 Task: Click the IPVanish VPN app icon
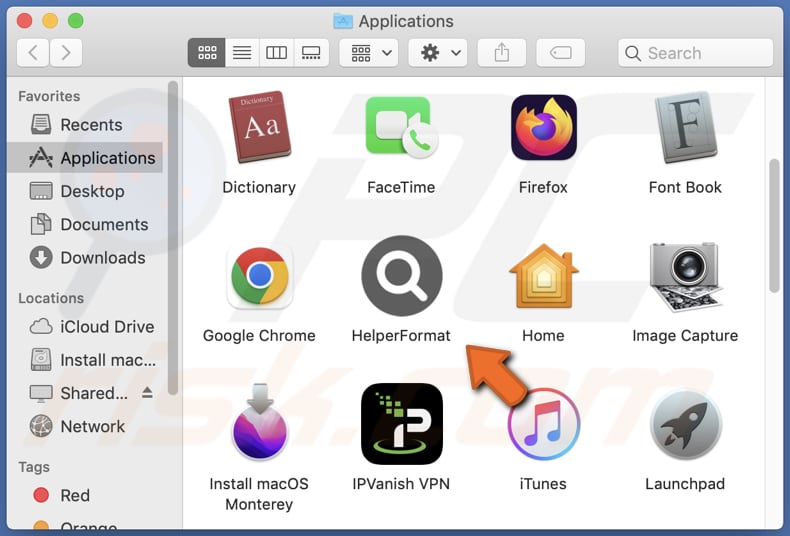(x=402, y=424)
